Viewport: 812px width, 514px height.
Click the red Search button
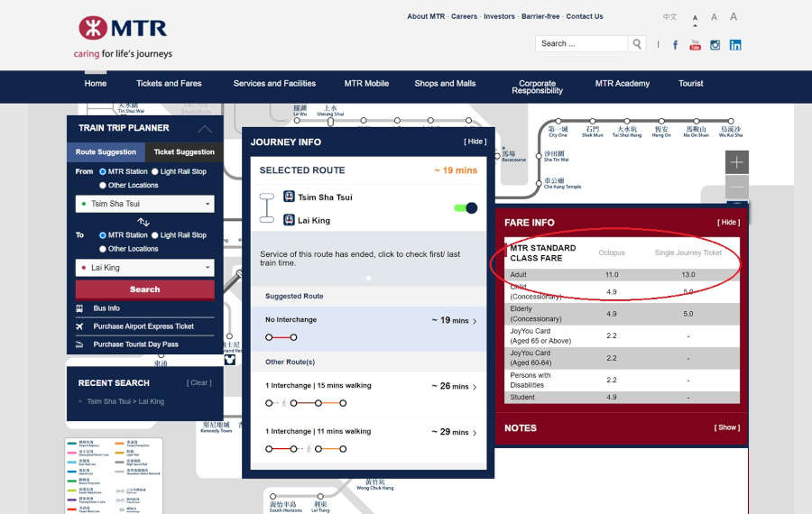pyautogui.click(x=145, y=289)
